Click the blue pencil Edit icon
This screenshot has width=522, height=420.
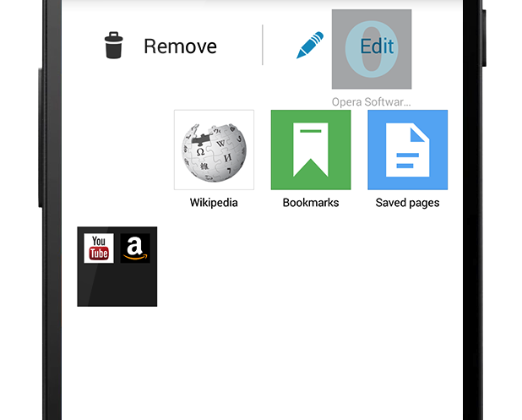310,45
